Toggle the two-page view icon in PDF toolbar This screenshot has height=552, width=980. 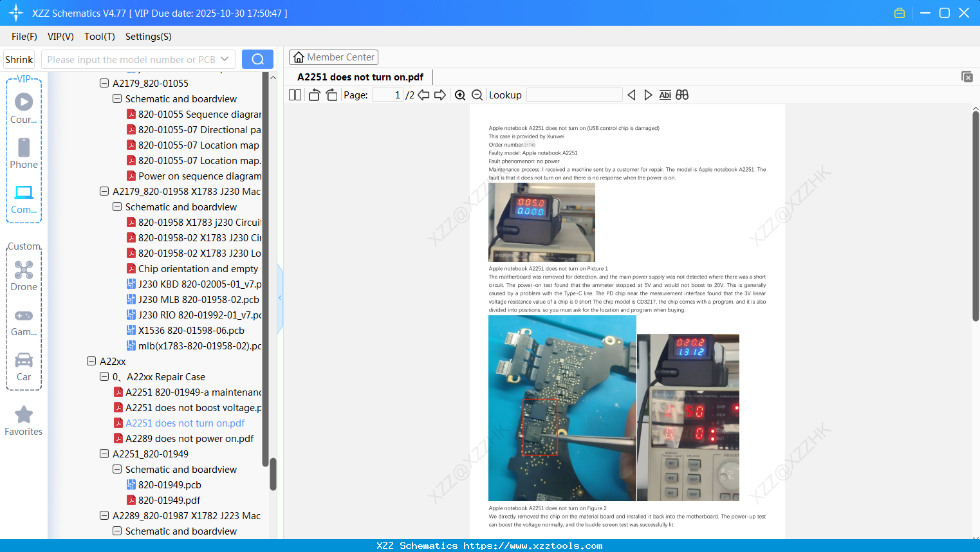click(295, 95)
